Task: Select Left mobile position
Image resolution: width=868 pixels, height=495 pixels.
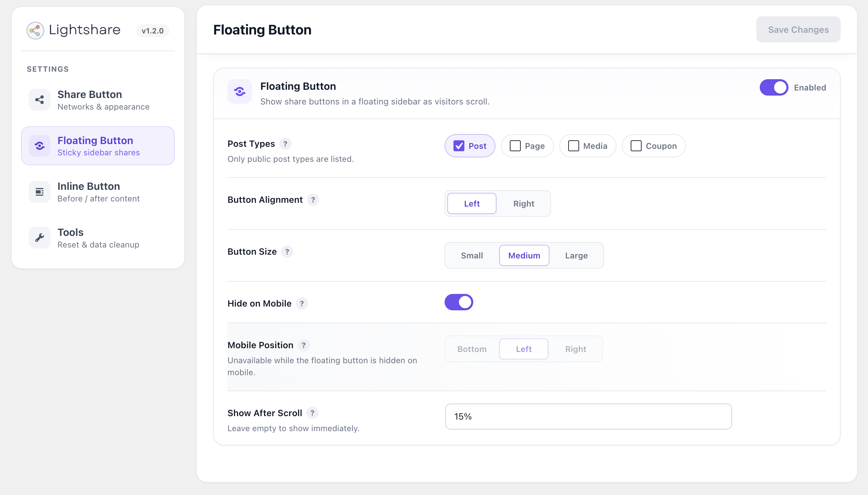Action: pyautogui.click(x=524, y=349)
